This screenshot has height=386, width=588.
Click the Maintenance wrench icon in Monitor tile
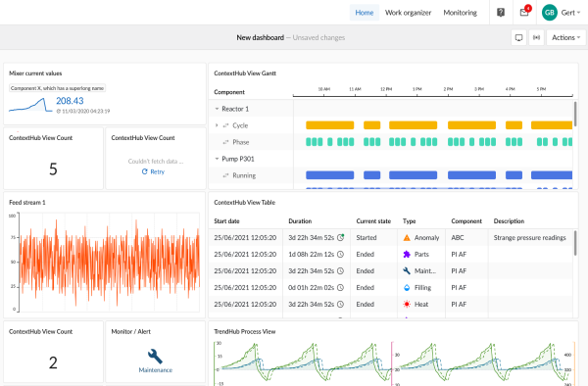click(155, 357)
